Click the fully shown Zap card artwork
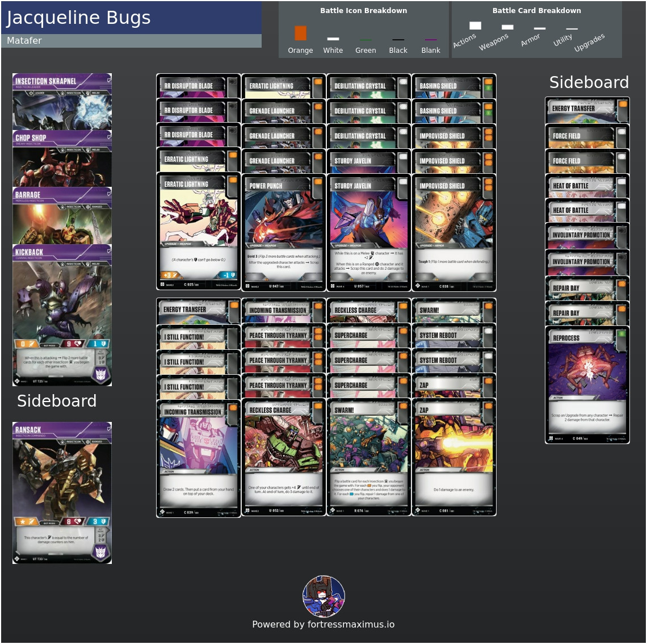This screenshot has height=644, width=647. [x=454, y=444]
